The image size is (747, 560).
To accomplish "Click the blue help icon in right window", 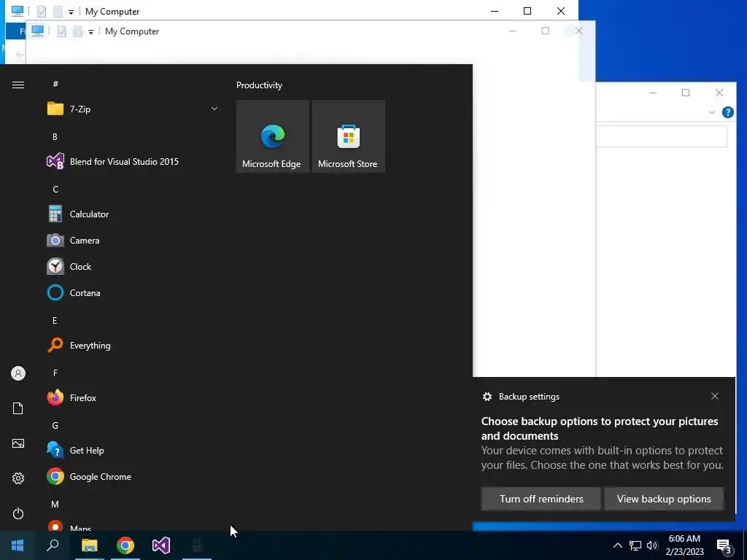I will click(727, 112).
